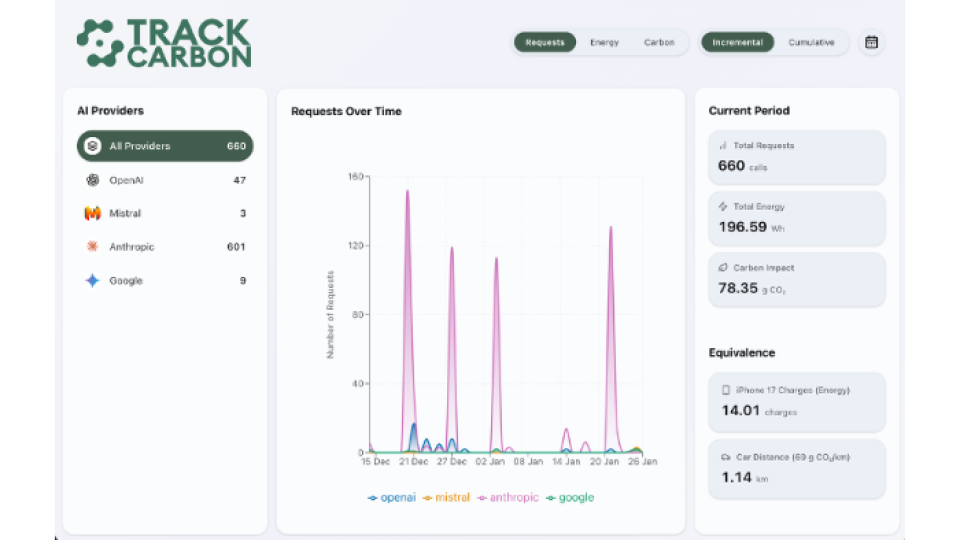The image size is (960, 540).
Task: Click the Carbon Impact leaf icon
Action: [x=723, y=268]
